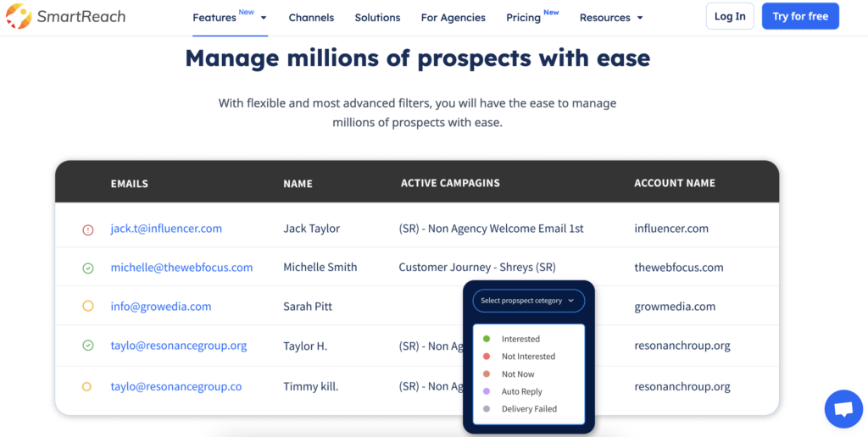This screenshot has width=868, height=437.
Task: Click red dot next to Not Interested
Action: click(x=487, y=357)
